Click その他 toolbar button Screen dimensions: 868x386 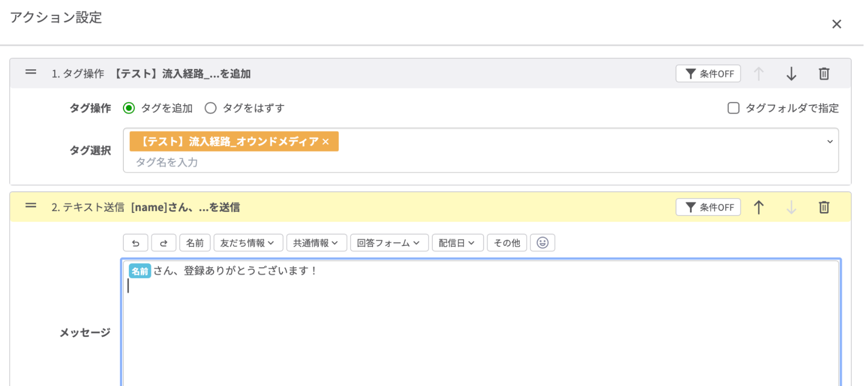pyautogui.click(x=507, y=243)
